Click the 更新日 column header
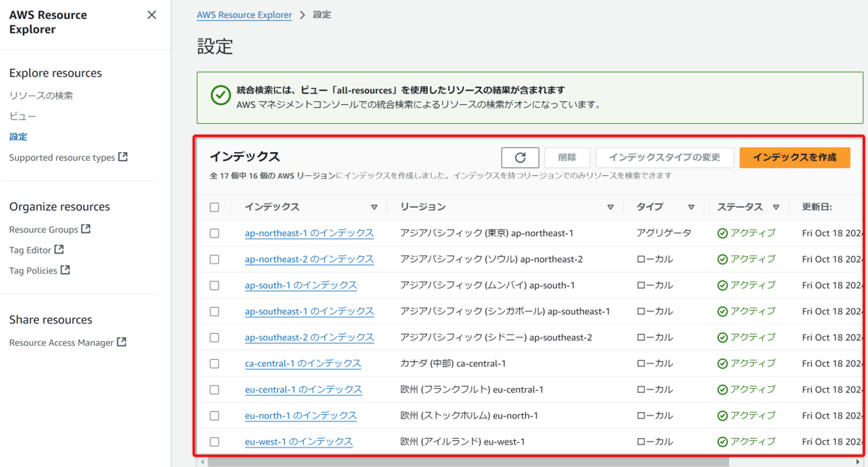The image size is (868, 467). pyautogui.click(x=817, y=207)
